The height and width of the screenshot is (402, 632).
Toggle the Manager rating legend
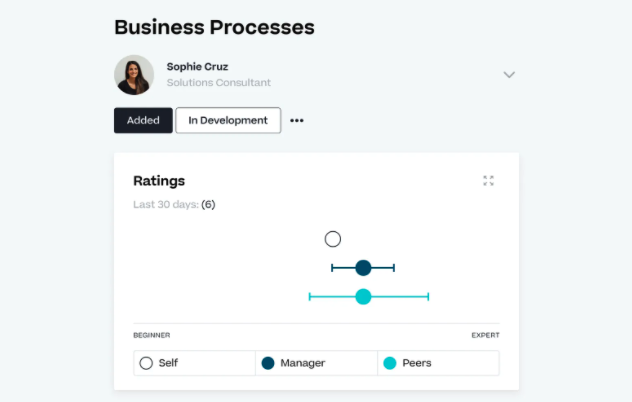[x=316, y=363]
